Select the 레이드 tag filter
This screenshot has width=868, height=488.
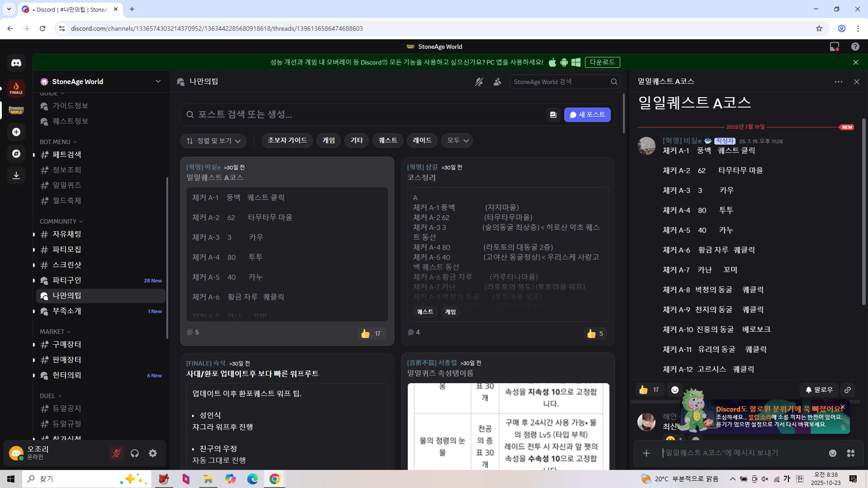(x=422, y=141)
